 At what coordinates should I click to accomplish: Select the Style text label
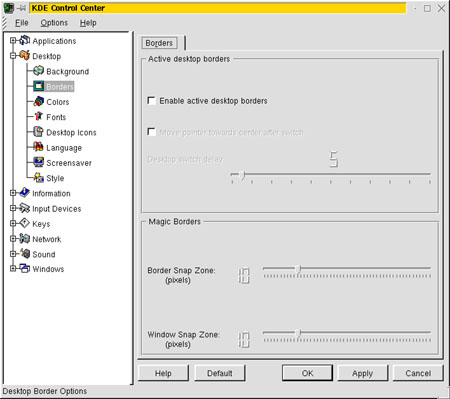[x=55, y=178]
